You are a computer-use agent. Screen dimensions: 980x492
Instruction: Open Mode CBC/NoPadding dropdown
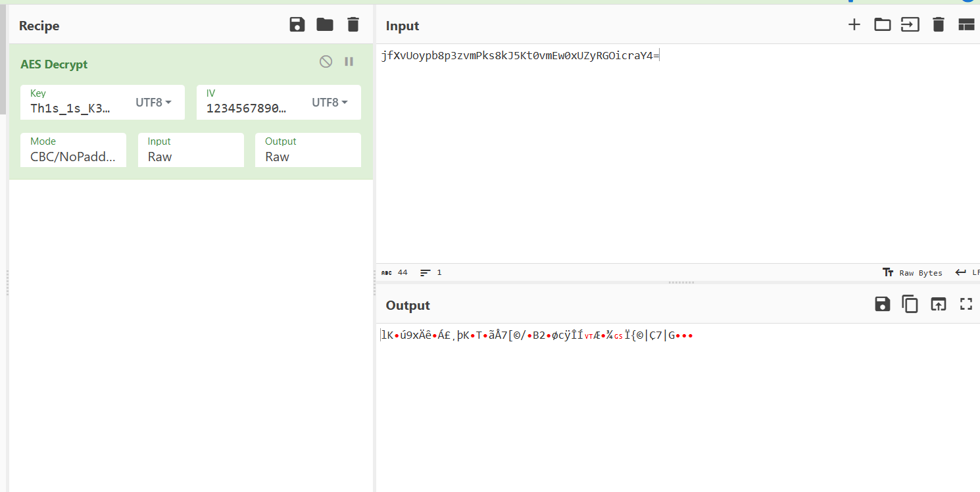point(73,150)
